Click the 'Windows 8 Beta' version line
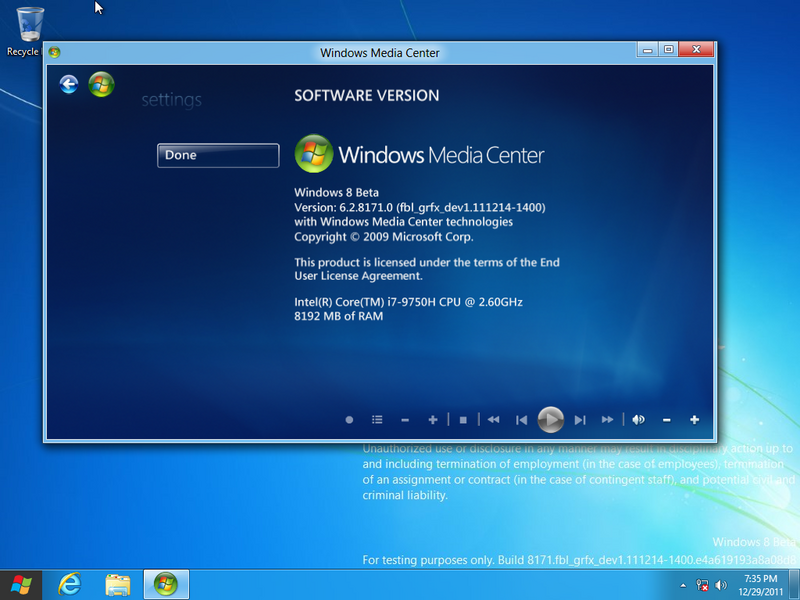Screen dimensions: 800x600 coord(336,192)
